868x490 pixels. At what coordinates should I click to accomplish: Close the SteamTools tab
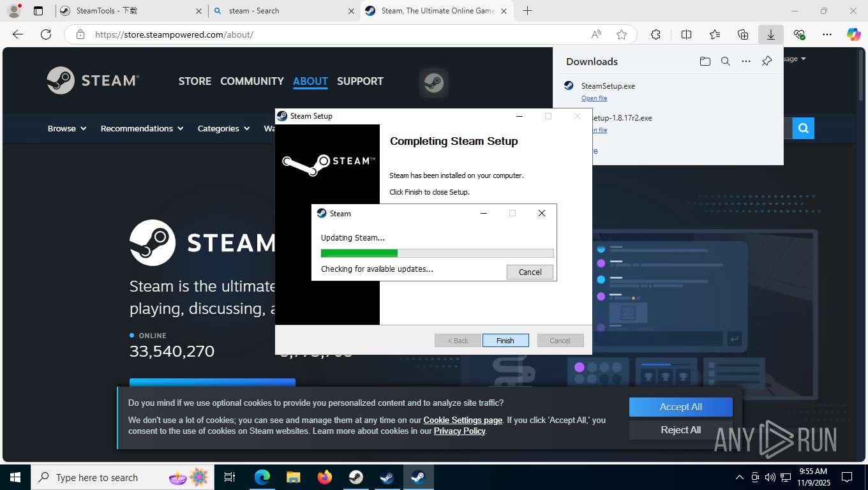(199, 11)
